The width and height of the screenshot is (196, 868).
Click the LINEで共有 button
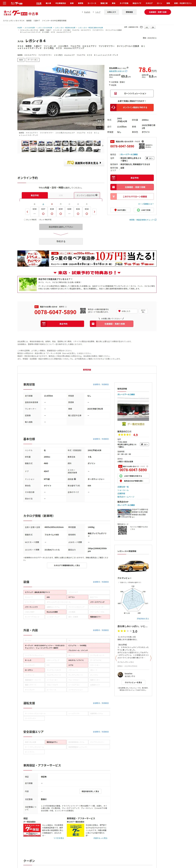144,210
